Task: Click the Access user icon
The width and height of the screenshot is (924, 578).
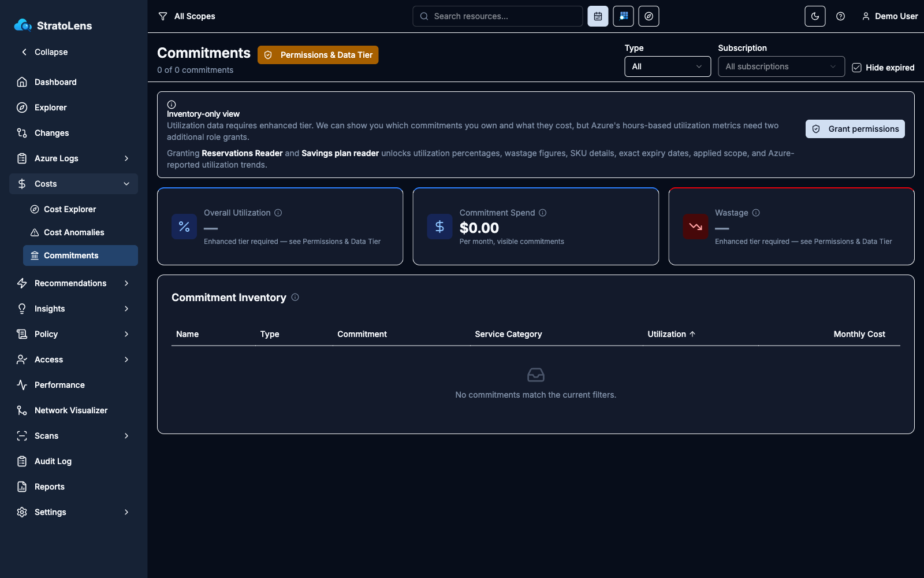Action: tap(22, 360)
